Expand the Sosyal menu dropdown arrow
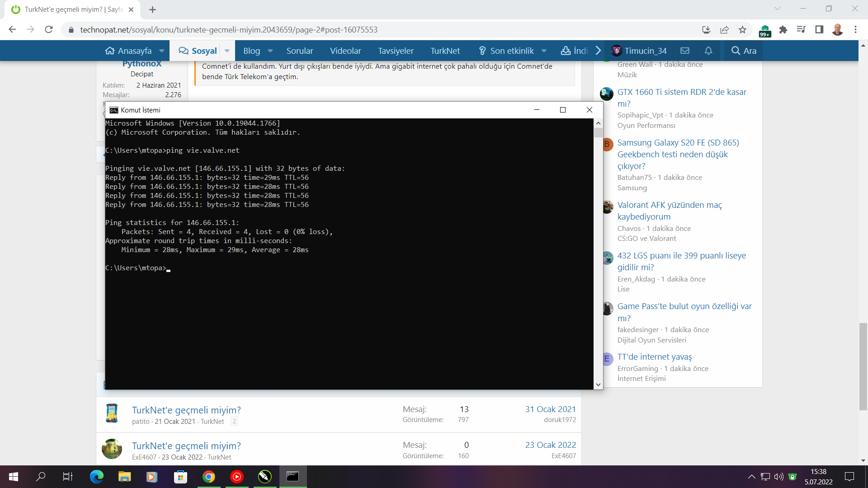 pos(227,51)
